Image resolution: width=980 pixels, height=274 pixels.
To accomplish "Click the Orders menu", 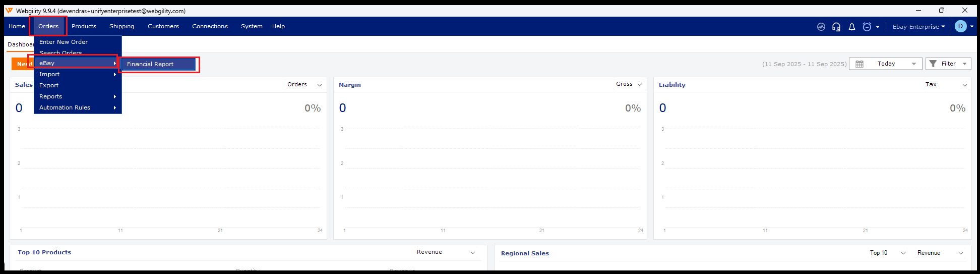I will click(48, 26).
